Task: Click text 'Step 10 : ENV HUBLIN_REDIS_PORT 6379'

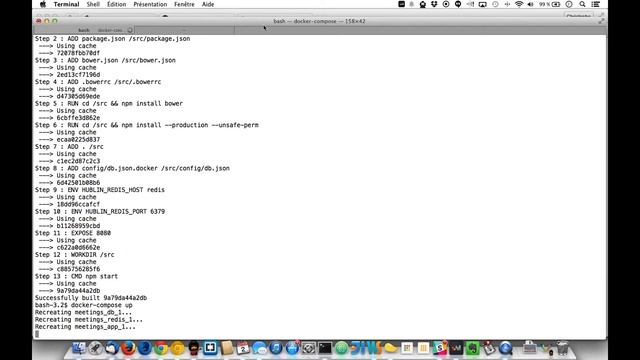Action: tap(100, 211)
